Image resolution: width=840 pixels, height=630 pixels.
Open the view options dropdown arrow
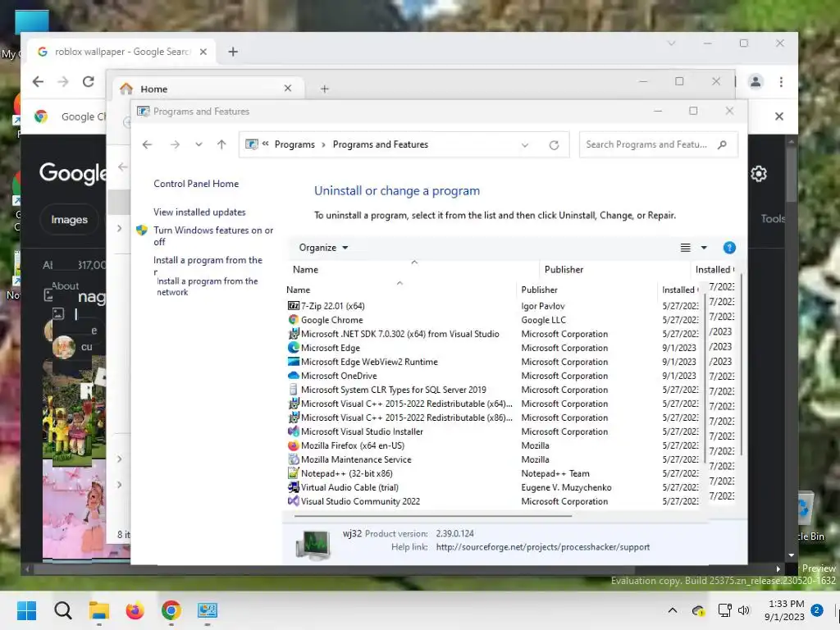[x=704, y=248]
